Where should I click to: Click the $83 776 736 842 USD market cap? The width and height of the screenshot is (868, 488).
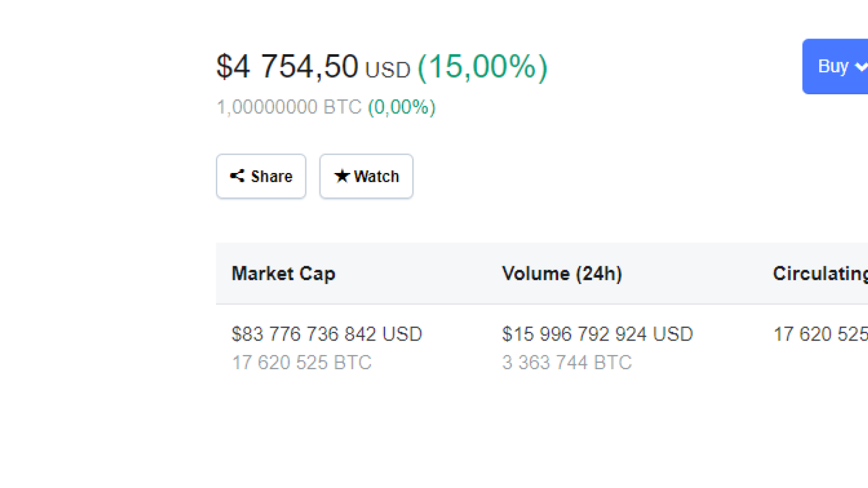click(327, 334)
